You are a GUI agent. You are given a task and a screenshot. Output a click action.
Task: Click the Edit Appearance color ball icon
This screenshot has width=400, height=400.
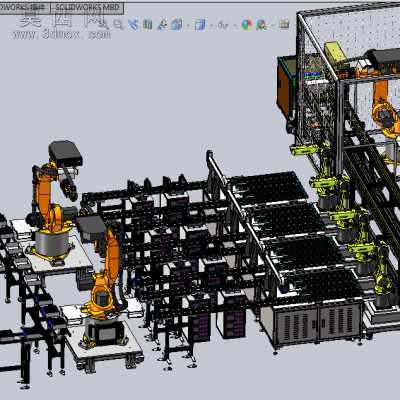point(247,24)
